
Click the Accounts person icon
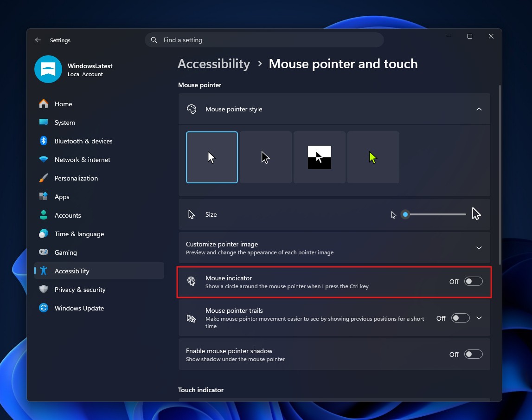click(44, 215)
